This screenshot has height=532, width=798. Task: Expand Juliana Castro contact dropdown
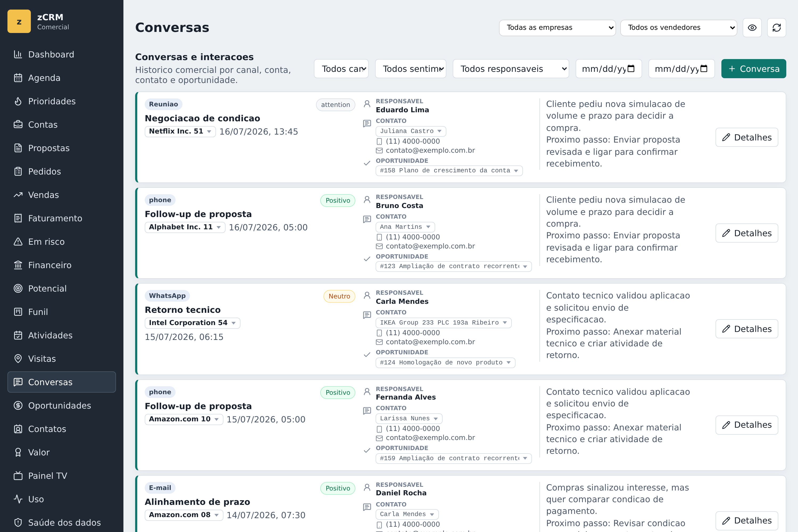pos(411,131)
